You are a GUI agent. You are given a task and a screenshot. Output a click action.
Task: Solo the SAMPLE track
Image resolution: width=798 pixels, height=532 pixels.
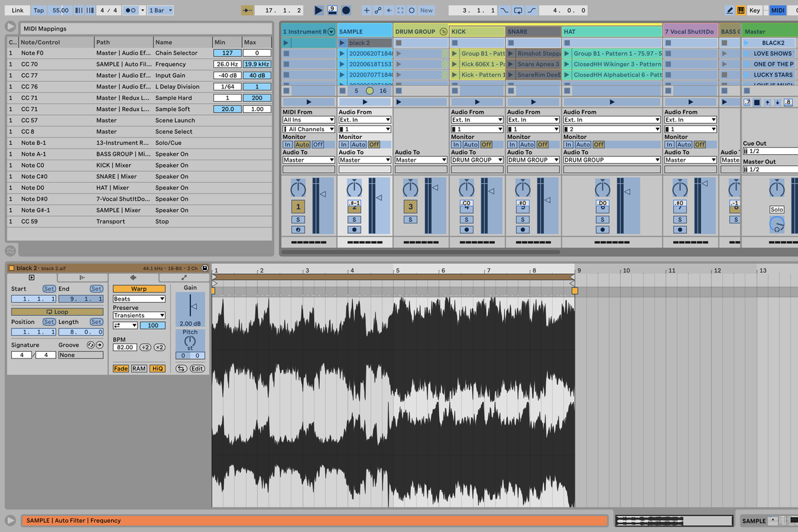pos(354,219)
